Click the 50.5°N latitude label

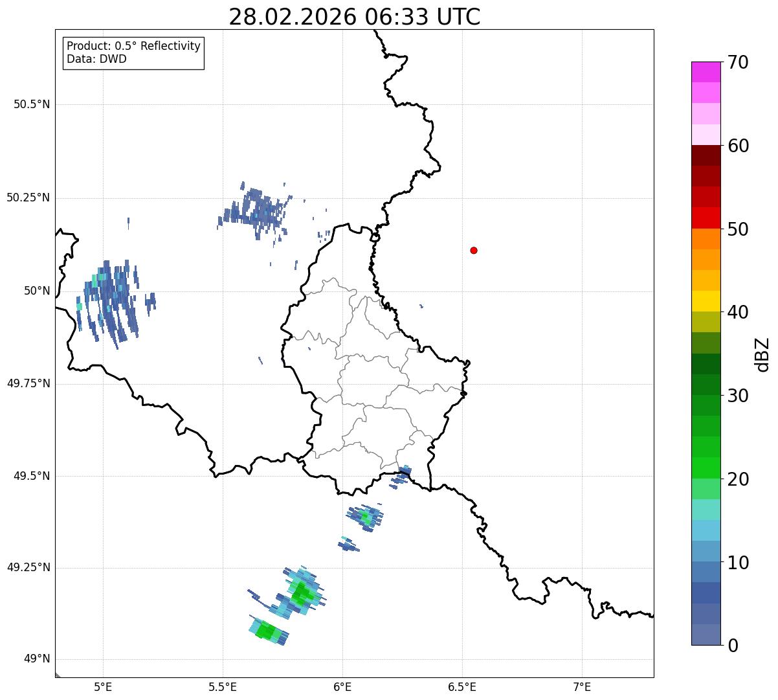point(32,104)
